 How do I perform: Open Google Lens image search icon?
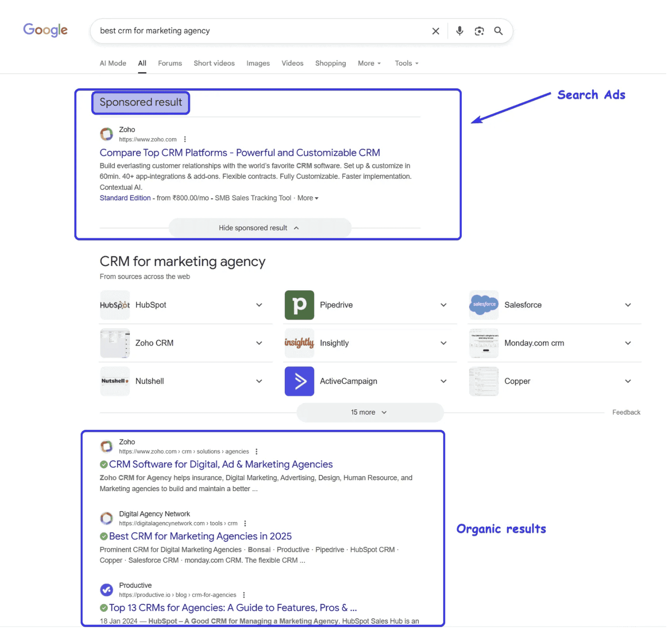point(479,31)
